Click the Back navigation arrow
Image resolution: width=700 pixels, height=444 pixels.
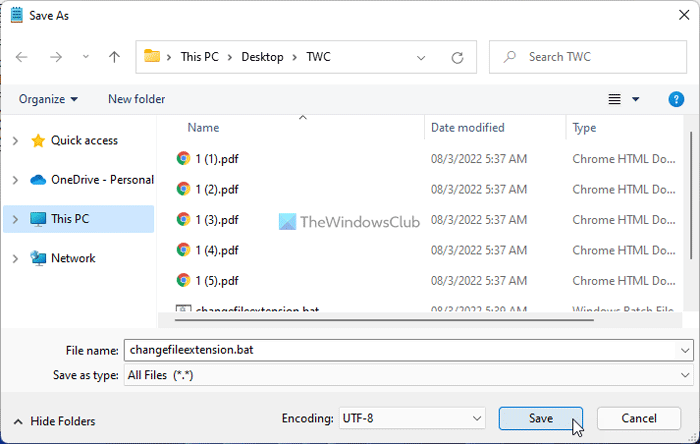[22, 57]
